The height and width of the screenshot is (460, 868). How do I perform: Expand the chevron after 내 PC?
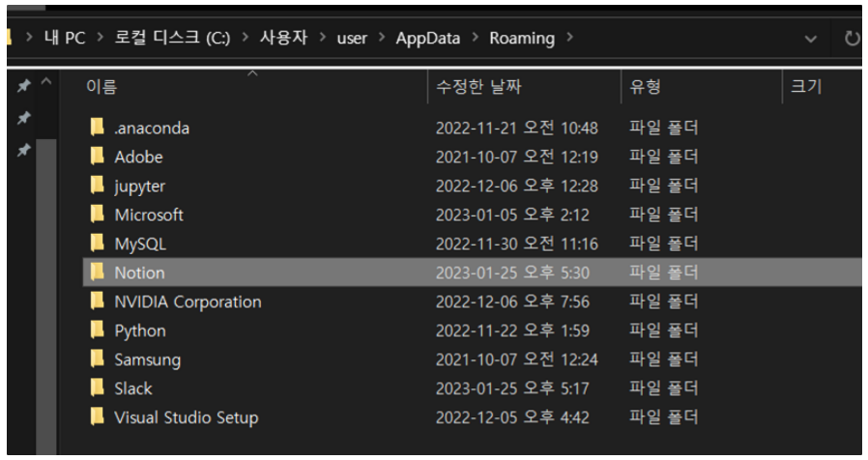tap(100, 37)
